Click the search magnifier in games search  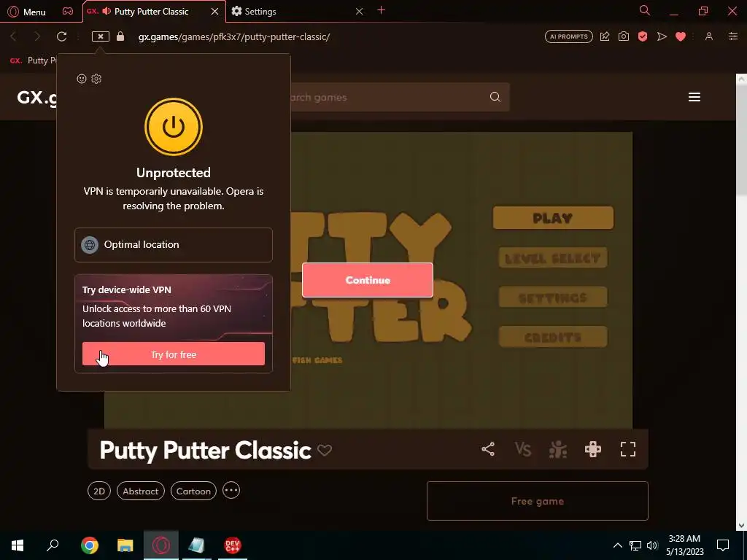pyautogui.click(x=495, y=97)
